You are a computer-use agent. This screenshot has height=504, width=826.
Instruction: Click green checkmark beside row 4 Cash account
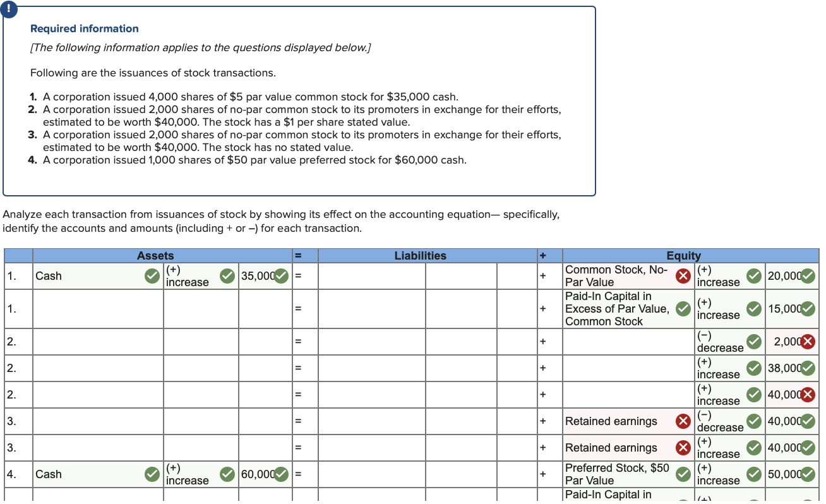click(x=151, y=474)
